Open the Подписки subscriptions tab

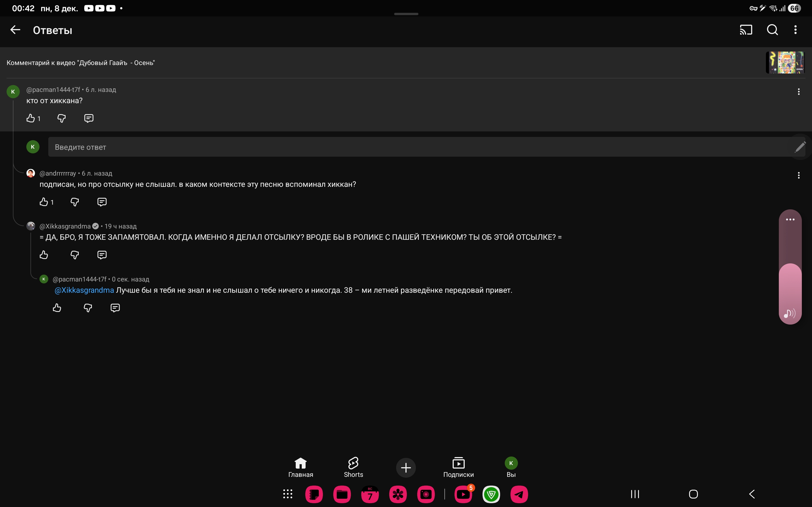tap(458, 467)
